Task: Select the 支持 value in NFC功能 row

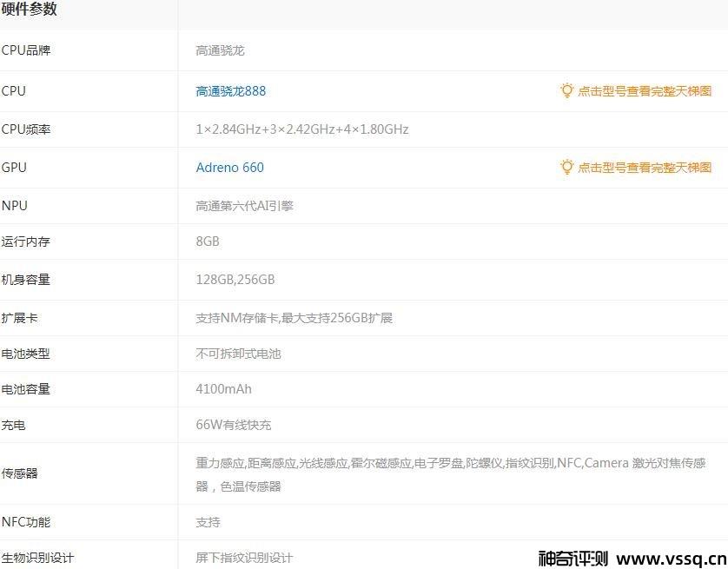Action: (x=208, y=522)
